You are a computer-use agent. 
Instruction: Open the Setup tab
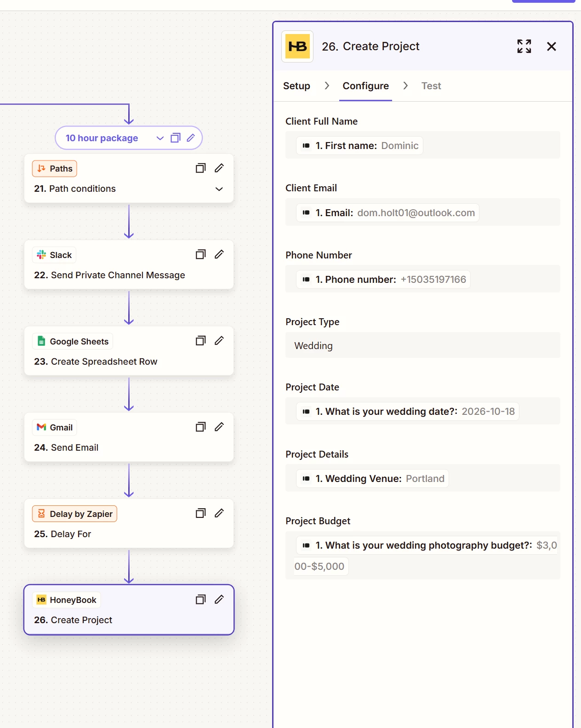pos(296,86)
